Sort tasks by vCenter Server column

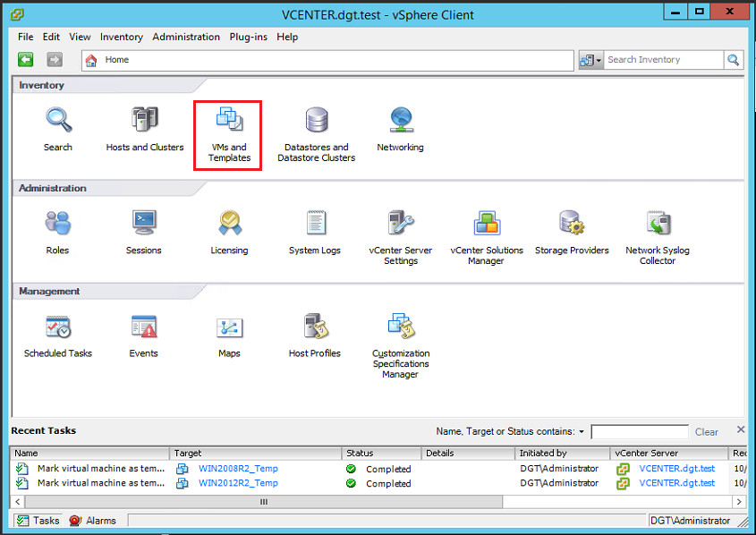[x=669, y=453]
